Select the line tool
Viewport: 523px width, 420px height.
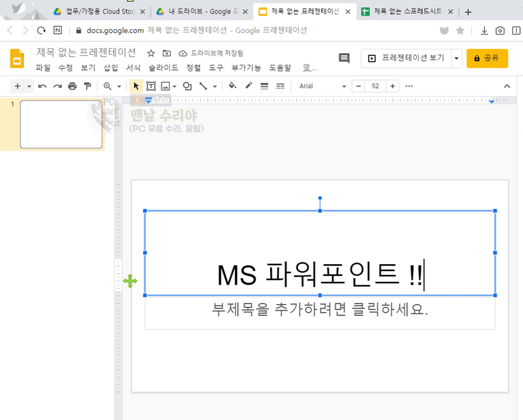(203, 86)
